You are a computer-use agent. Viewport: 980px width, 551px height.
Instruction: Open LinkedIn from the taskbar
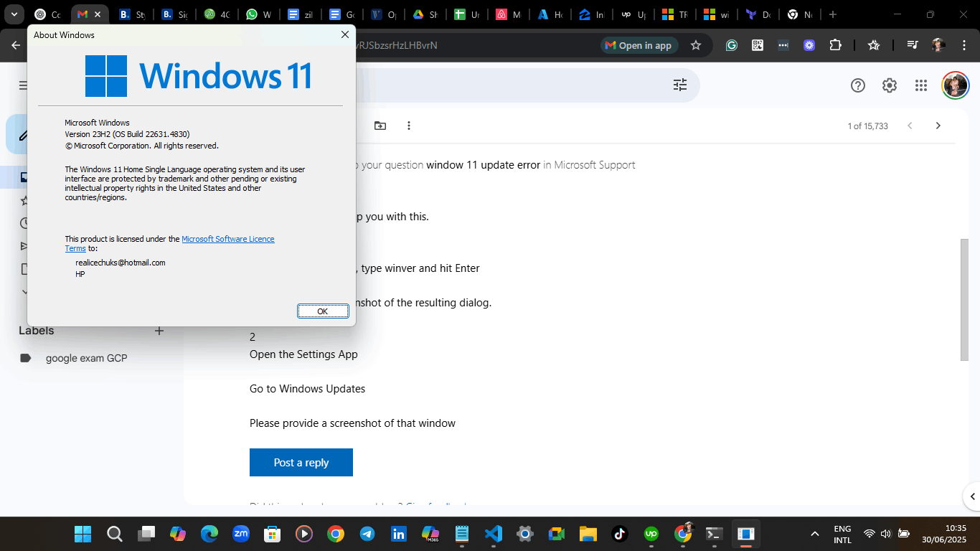tap(398, 534)
